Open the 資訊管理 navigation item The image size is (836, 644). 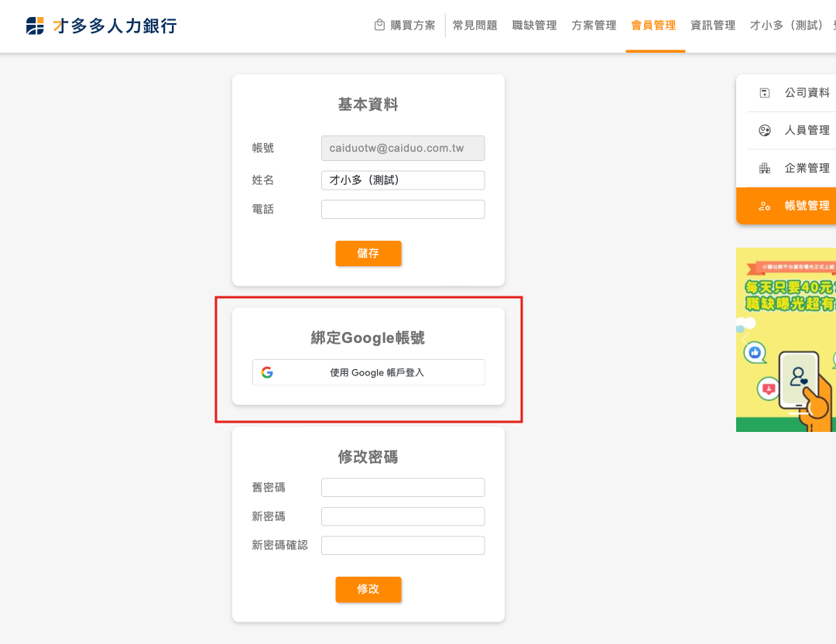click(713, 26)
